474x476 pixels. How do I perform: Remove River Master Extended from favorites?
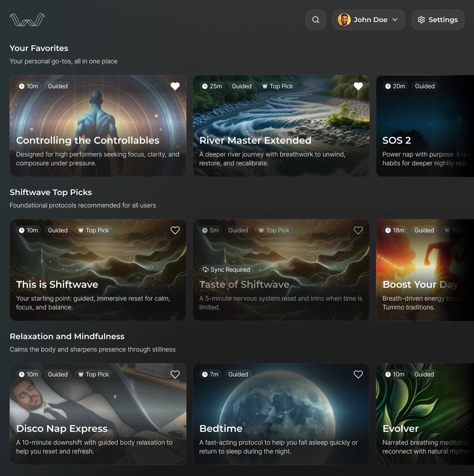[358, 86]
